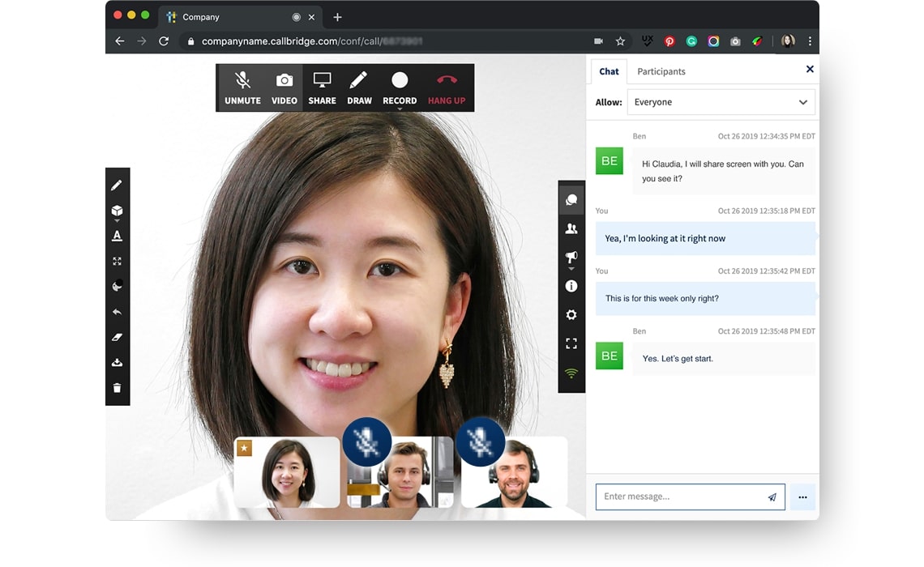This screenshot has width=924, height=567.
Task: Check network strength via the wifi icon
Action: [571, 372]
